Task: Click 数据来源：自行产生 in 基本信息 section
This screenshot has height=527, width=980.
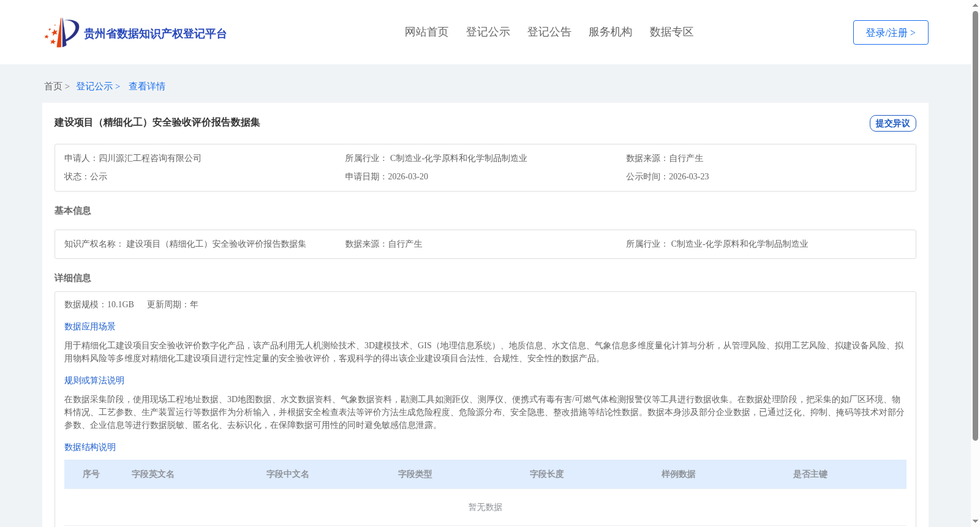Action: point(383,244)
